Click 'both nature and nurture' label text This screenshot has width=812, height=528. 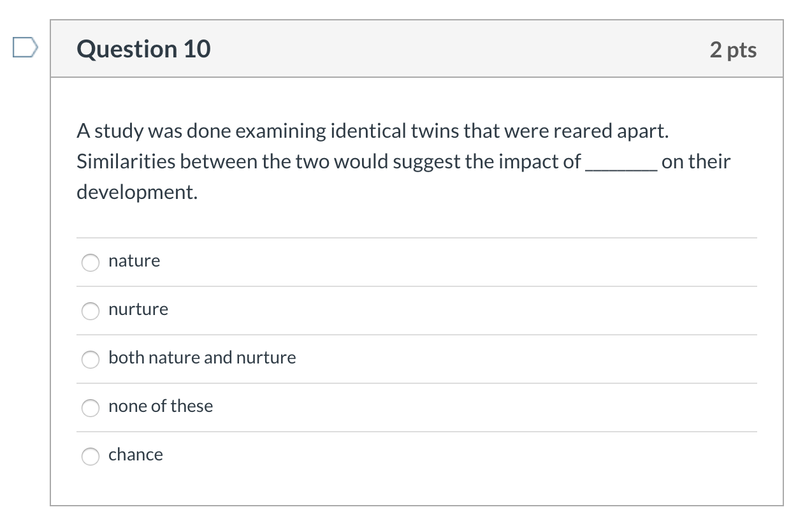click(x=201, y=358)
